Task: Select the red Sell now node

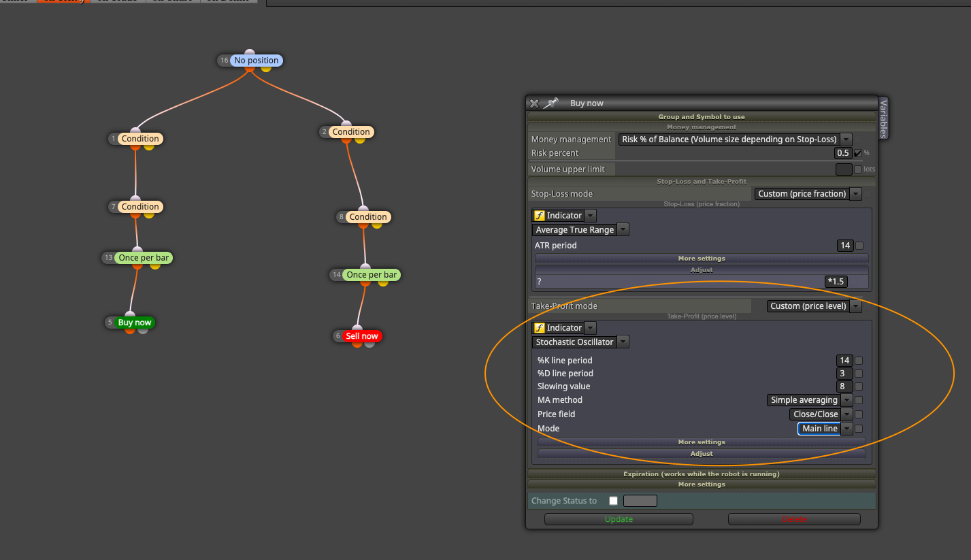Action: [362, 336]
